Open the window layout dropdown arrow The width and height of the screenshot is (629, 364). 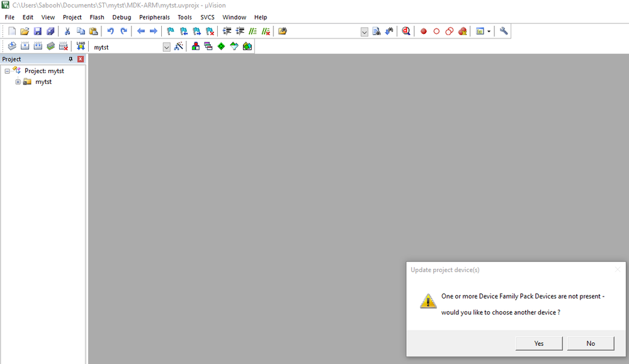tap(489, 31)
